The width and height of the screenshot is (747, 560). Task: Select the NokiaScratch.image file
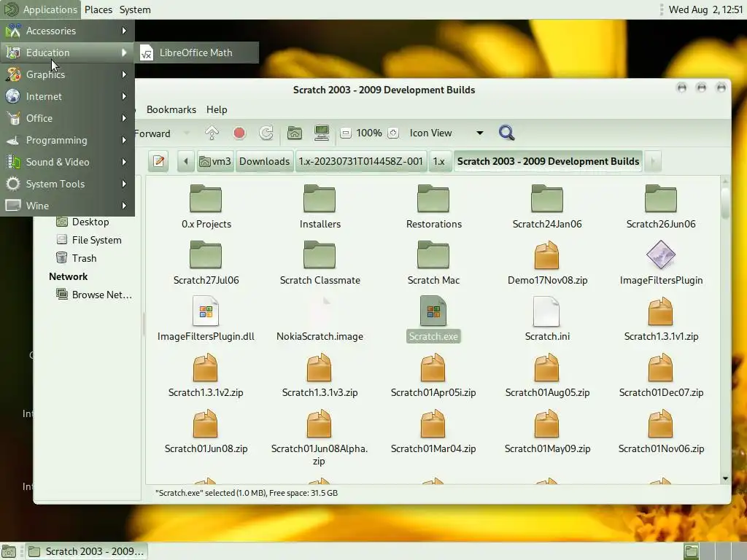coord(320,319)
